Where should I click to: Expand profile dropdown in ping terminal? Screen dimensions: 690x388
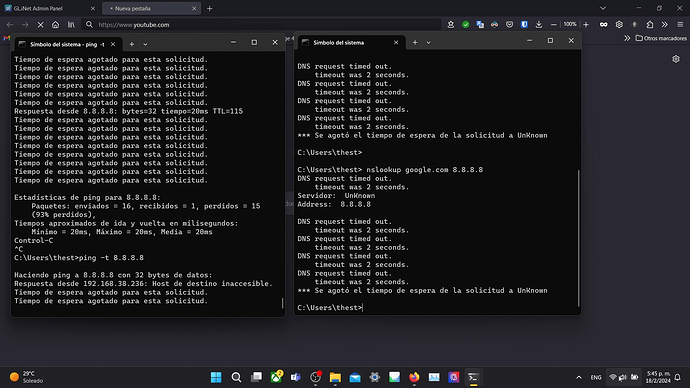pyautogui.click(x=145, y=44)
